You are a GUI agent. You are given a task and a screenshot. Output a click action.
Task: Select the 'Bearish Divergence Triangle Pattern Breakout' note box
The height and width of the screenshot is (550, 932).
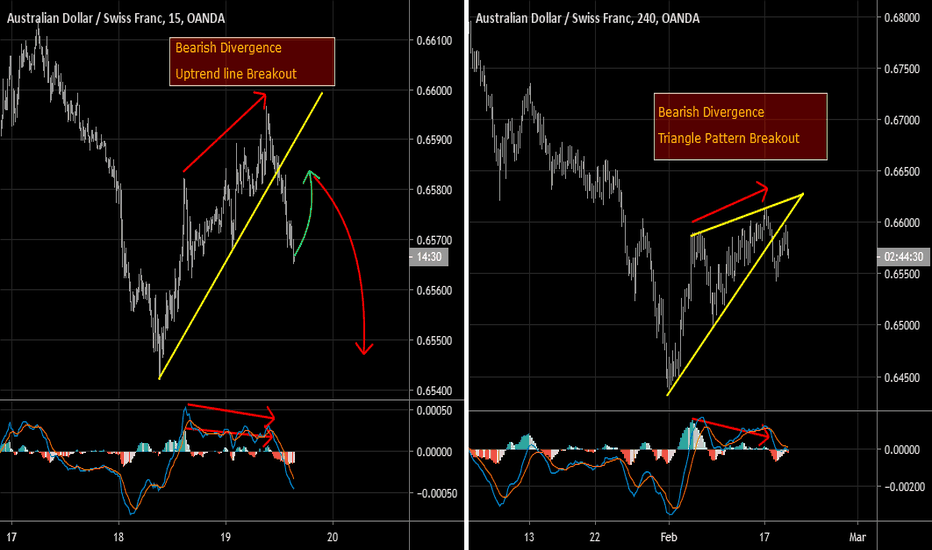click(x=740, y=126)
